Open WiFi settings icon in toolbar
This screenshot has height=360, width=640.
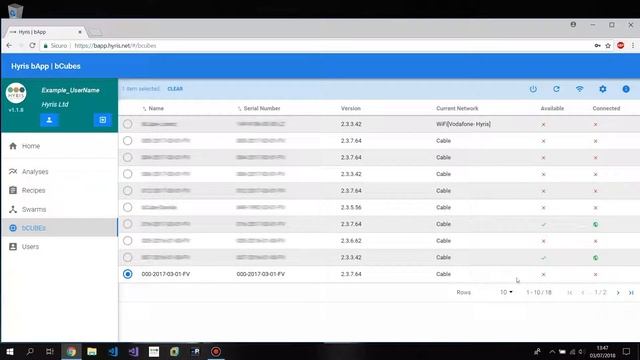[x=580, y=89]
